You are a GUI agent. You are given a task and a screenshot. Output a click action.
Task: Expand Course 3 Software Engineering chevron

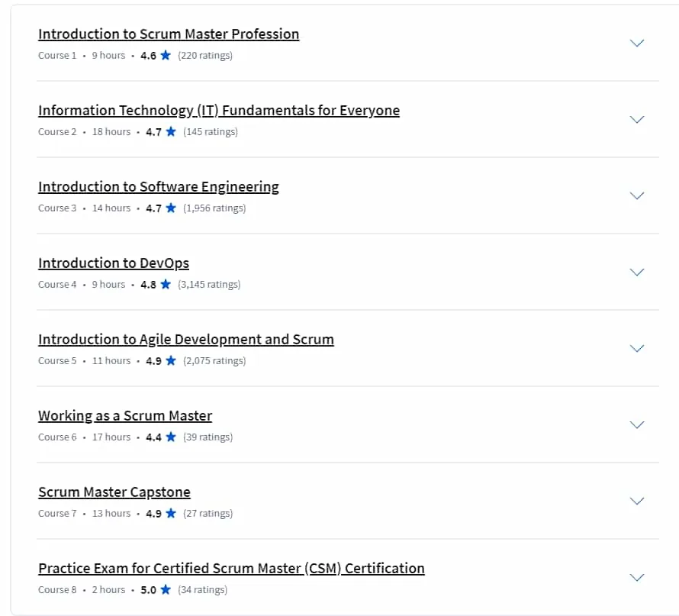coord(636,195)
